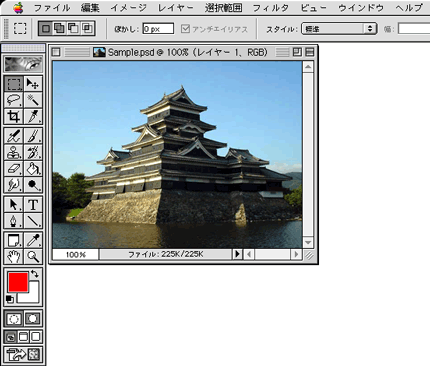Select the Crop tool
Viewport: 430px width, 366px height.
point(14,116)
